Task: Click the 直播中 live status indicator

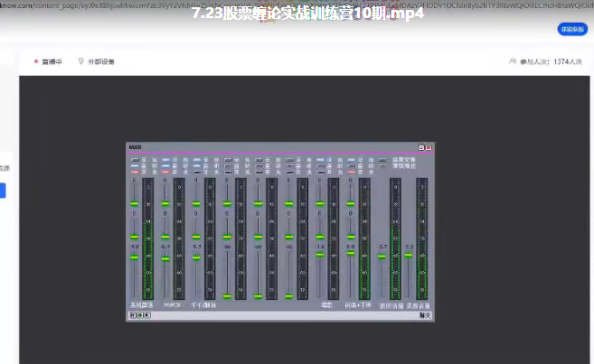Action: pos(48,61)
